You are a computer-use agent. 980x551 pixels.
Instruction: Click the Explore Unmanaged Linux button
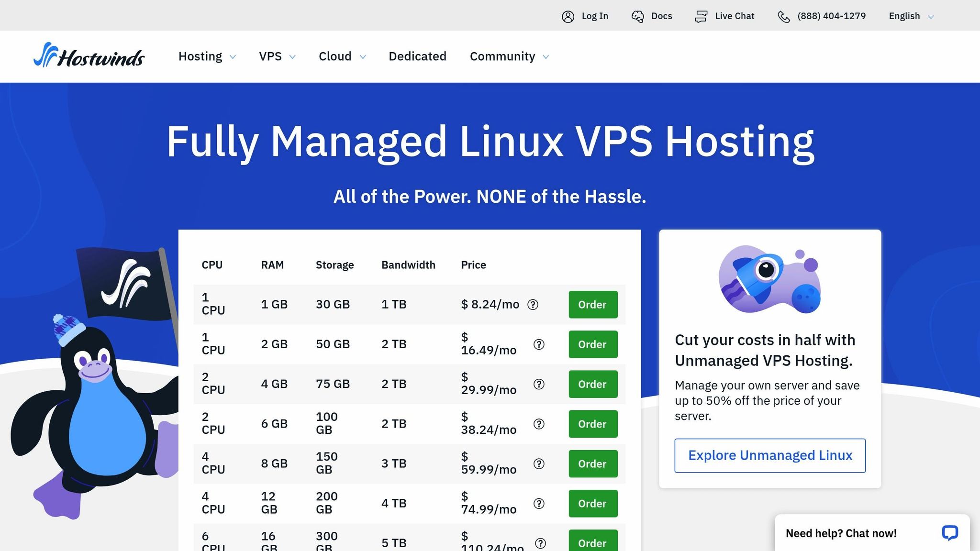[x=769, y=455]
